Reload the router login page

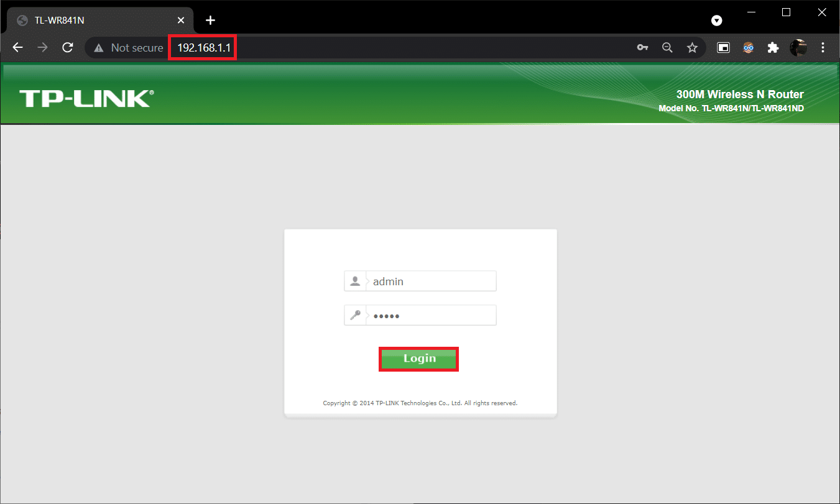[x=68, y=47]
